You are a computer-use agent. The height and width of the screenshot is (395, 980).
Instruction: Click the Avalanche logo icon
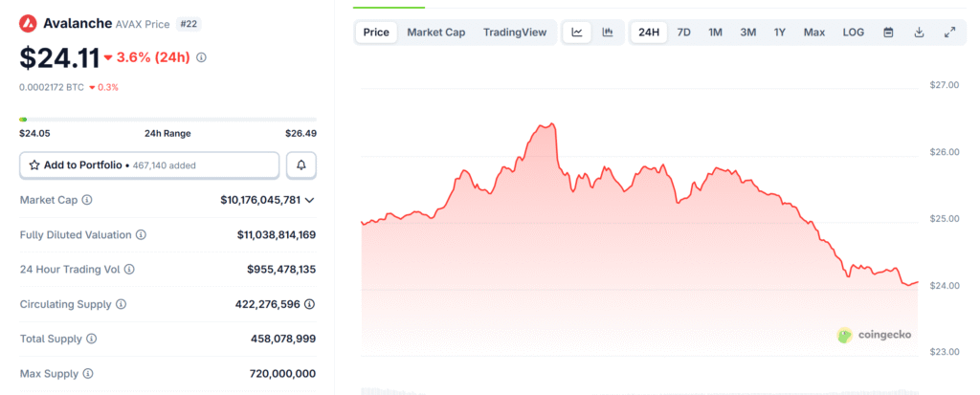click(x=30, y=23)
